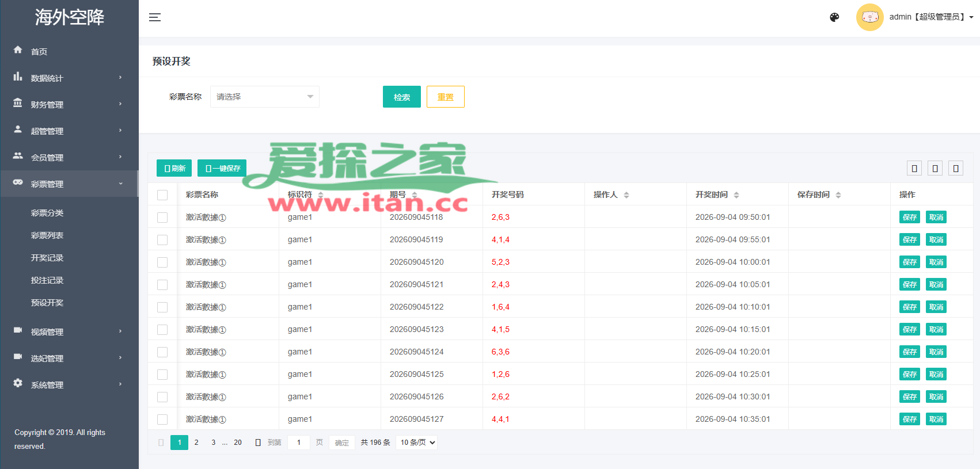Sort by 期号 column sort arrows
Image resolution: width=980 pixels, height=469 pixels.
[x=415, y=195]
